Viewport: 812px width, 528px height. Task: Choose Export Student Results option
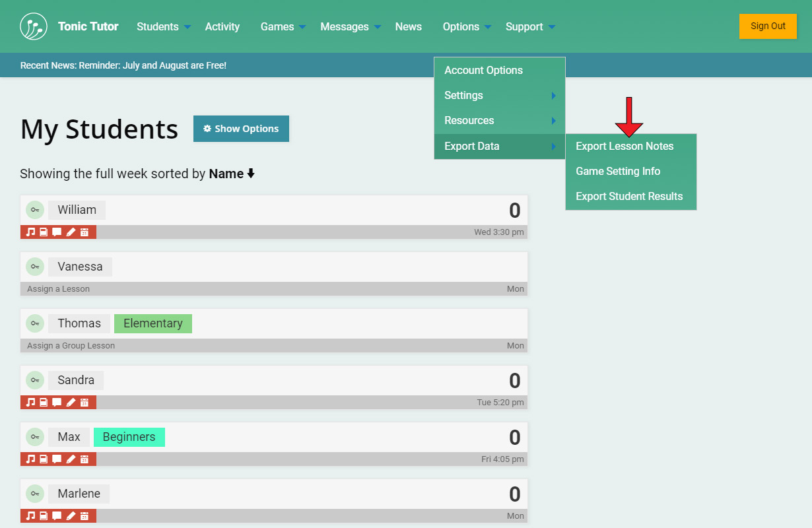tap(629, 197)
